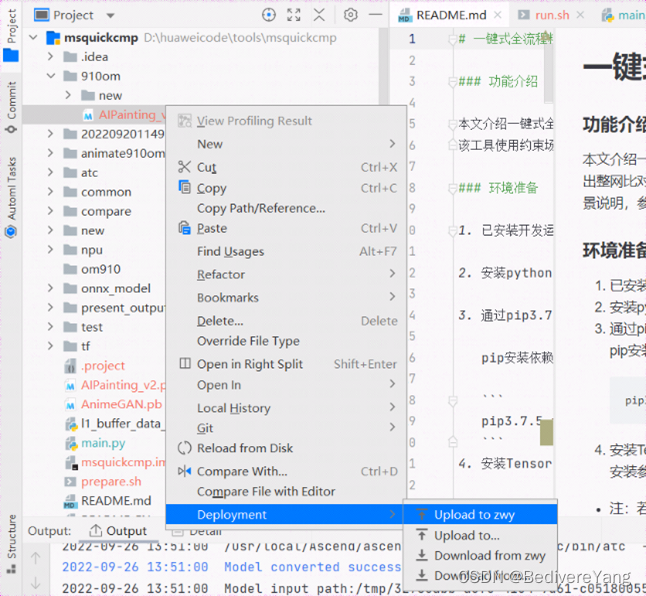Click the scroll down arrow in Output panel
The height and width of the screenshot is (596, 646).
(36, 582)
